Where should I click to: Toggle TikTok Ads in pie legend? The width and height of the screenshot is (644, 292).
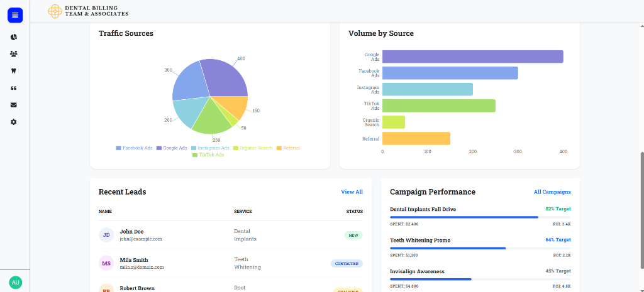pos(208,155)
